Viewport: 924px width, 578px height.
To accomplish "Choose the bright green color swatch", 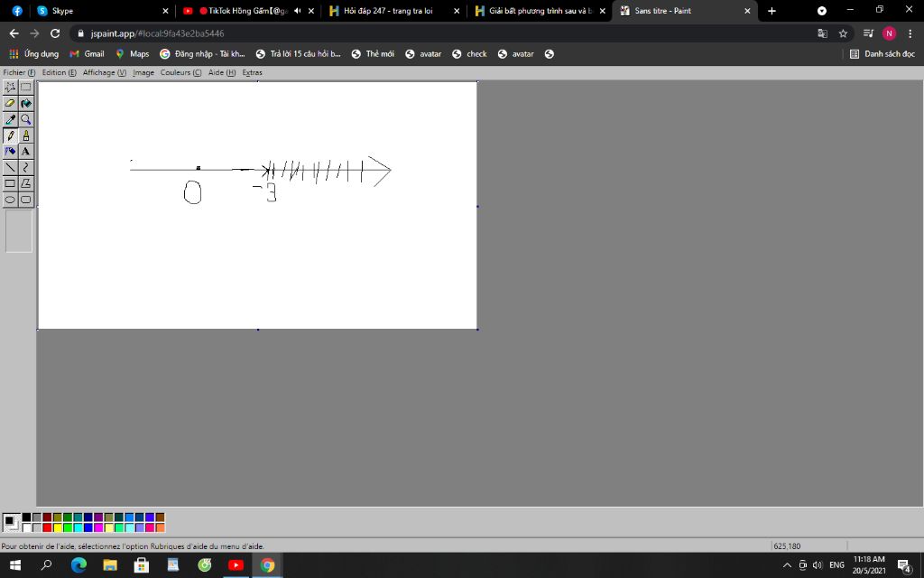I will point(68,527).
